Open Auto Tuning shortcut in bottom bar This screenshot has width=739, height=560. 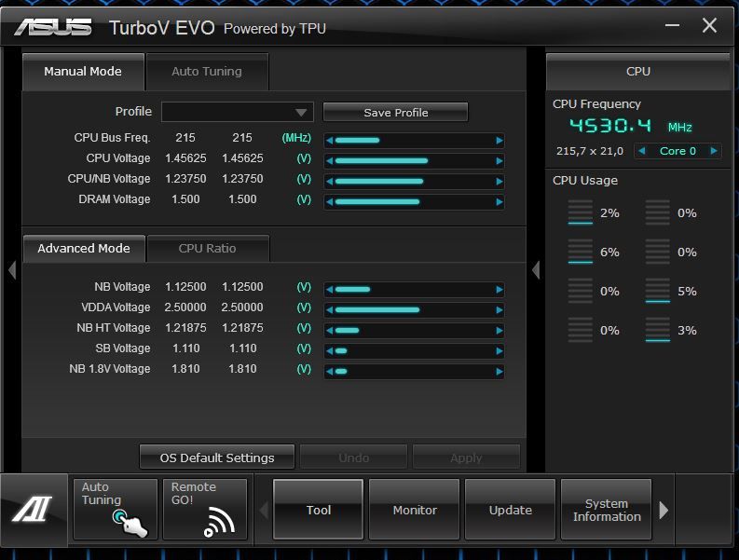pos(115,509)
